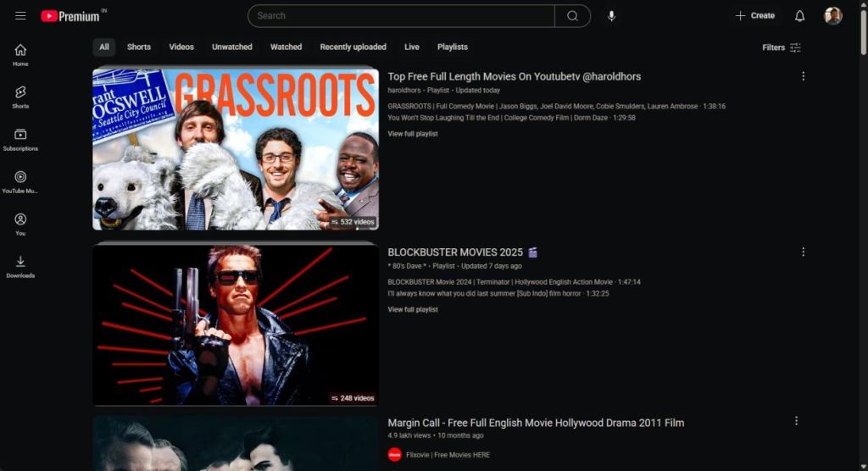868x471 pixels.
Task: Open Top Free Full Length Movies playlist title
Action: pos(515,77)
